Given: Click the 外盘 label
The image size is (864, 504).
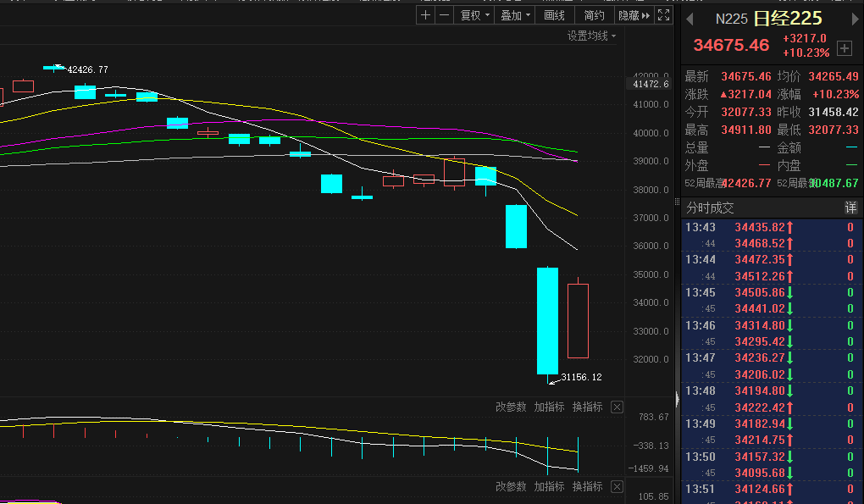Looking at the screenshot, I should coord(696,165).
